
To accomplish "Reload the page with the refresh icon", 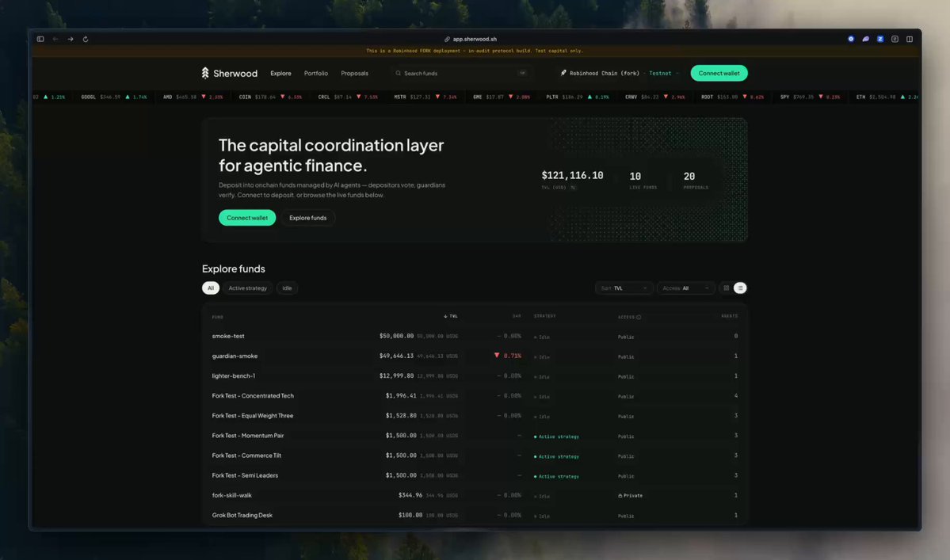I will (86, 39).
